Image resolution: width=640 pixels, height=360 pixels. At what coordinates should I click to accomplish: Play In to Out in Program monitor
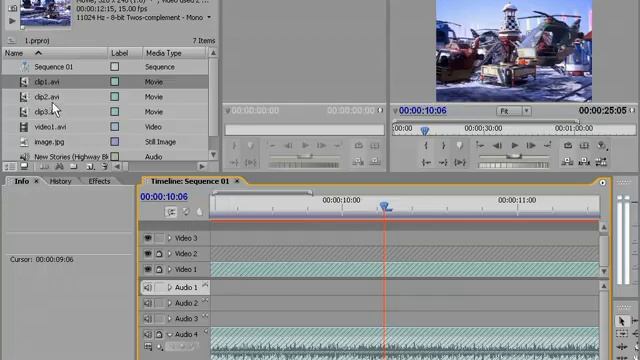460,162
